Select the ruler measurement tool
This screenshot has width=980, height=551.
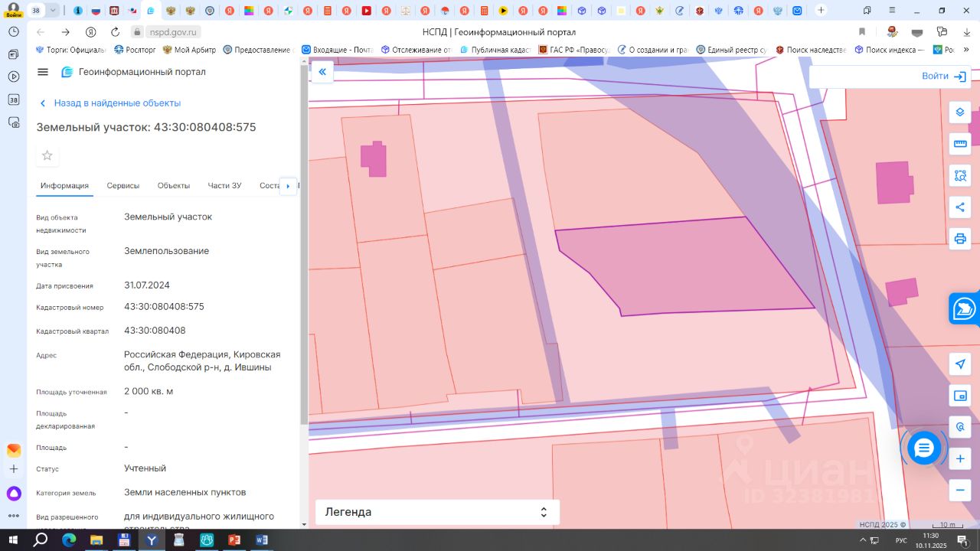pyautogui.click(x=960, y=144)
